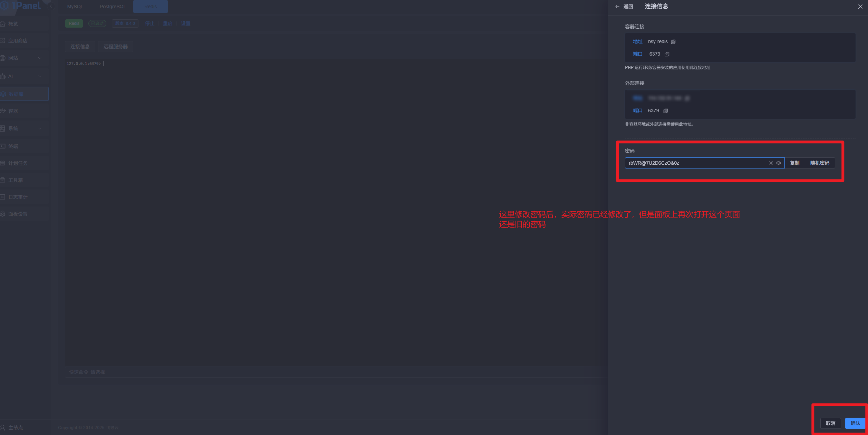Viewport: 868px width, 435px height.
Task: Open the 容器 containers sidebar item
Action: click(13, 111)
